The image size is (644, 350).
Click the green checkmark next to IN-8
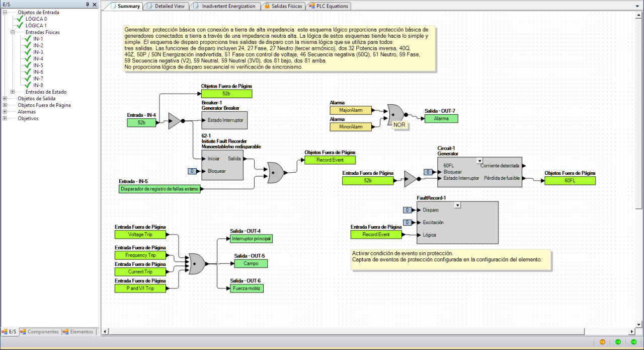click(28, 85)
